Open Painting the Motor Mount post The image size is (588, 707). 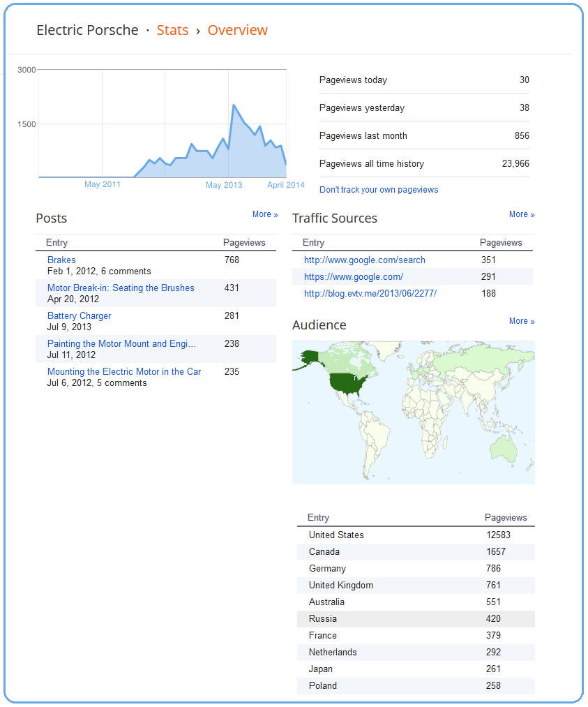click(x=121, y=344)
